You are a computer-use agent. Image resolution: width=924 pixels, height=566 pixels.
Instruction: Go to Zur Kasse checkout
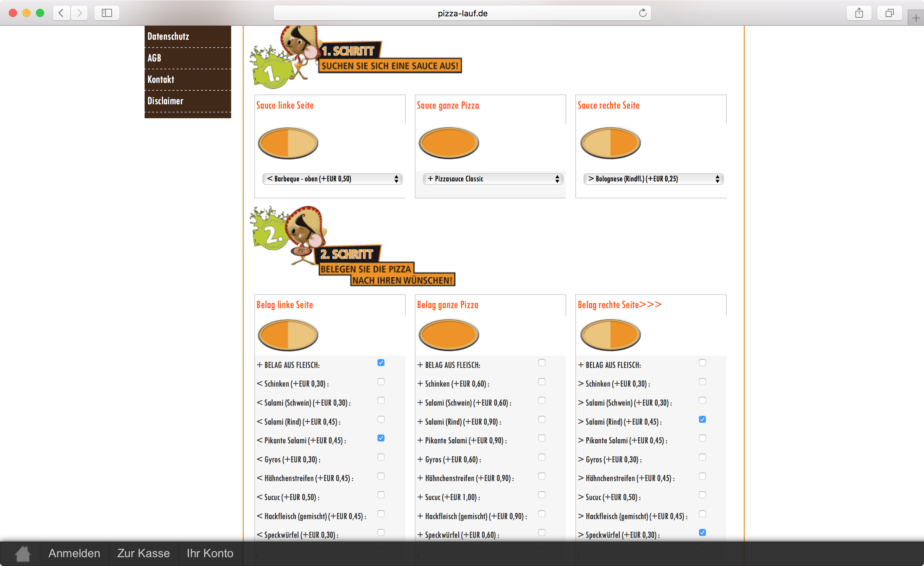click(x=144, y=553)
